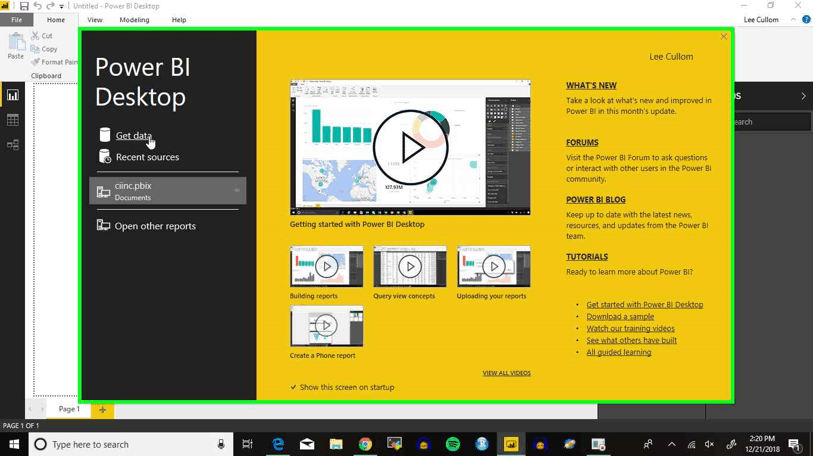Collapse right pane with chevron arrow
Image resolution: width=815 pixels, height=457 pixels.
pyautogui.click(x=803, y=96)
